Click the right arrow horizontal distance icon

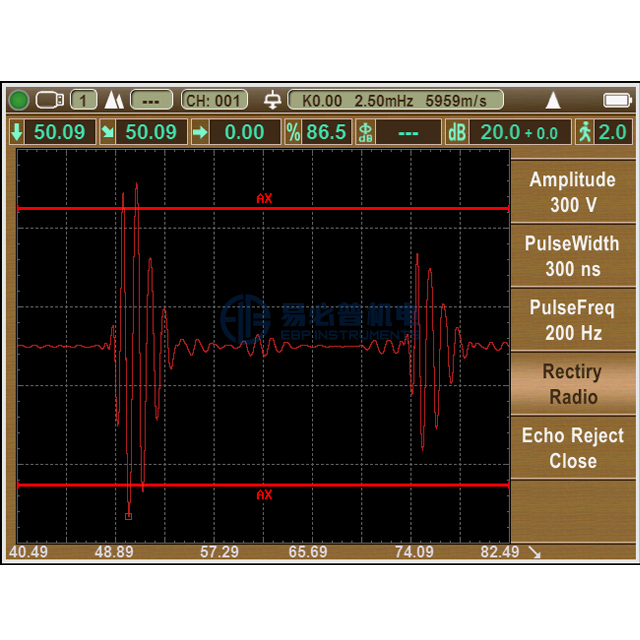(x=200, y=132)
